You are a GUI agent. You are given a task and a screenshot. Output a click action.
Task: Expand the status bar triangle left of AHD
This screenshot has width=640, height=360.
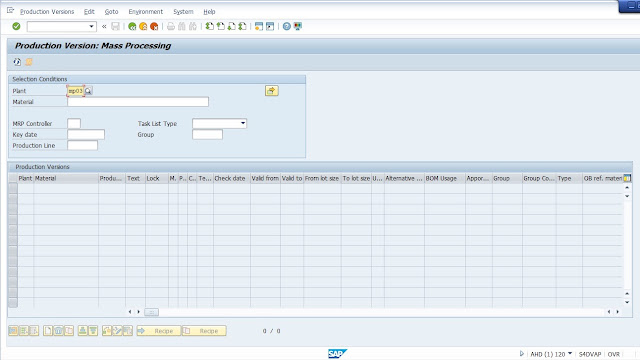522,354
